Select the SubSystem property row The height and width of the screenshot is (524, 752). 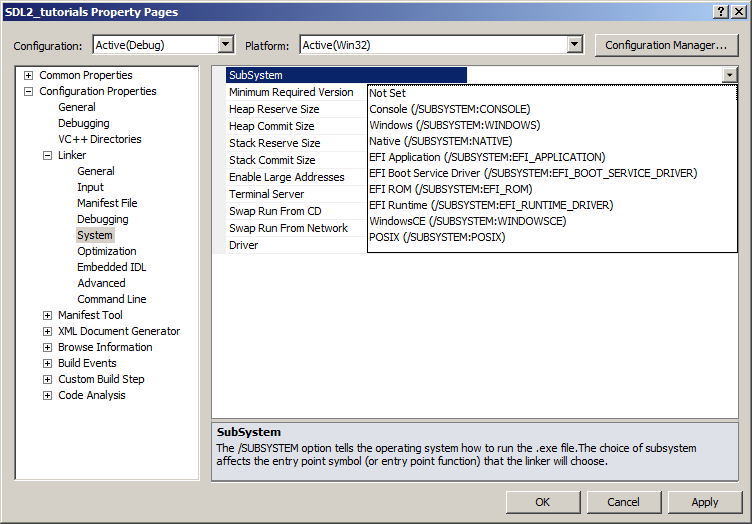(x=346, y=75)
